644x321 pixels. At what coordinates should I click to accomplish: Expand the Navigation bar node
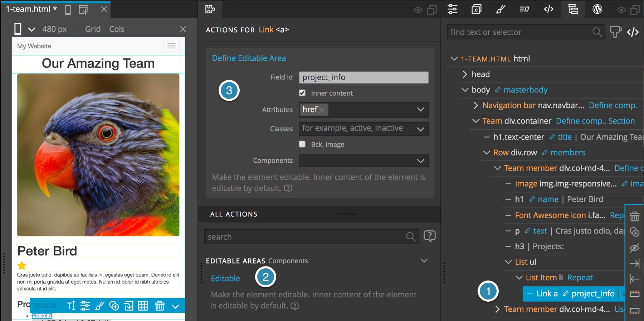(475, 105)
